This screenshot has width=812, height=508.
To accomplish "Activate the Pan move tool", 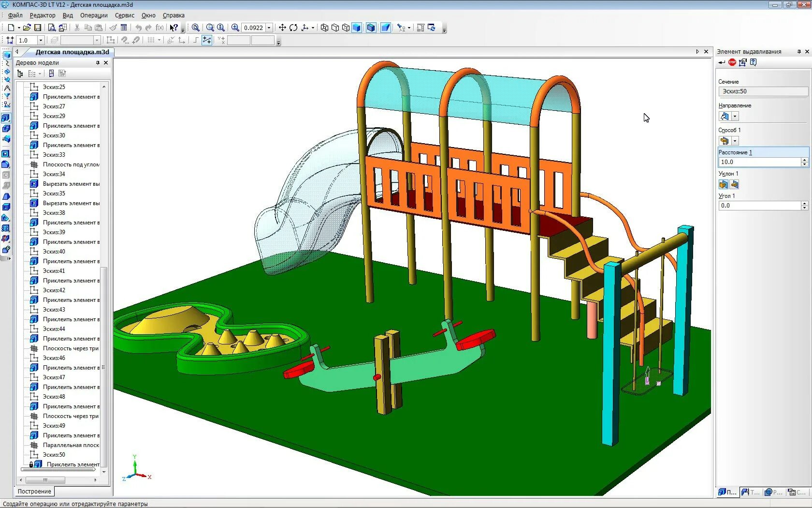I will (283, 28).
